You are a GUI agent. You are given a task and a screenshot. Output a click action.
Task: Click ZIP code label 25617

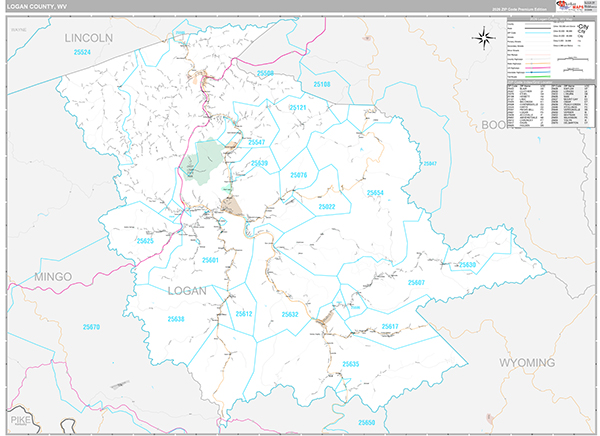390,327
